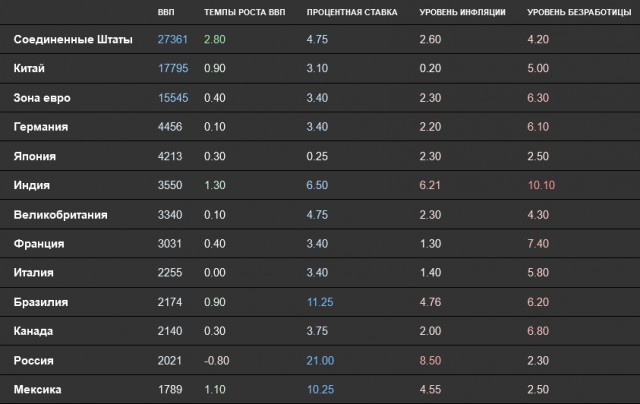Viewport: 640px width, 404px height.
Task: Open the Германия country link
Action: pyautogui.click(x=41, y=127)
